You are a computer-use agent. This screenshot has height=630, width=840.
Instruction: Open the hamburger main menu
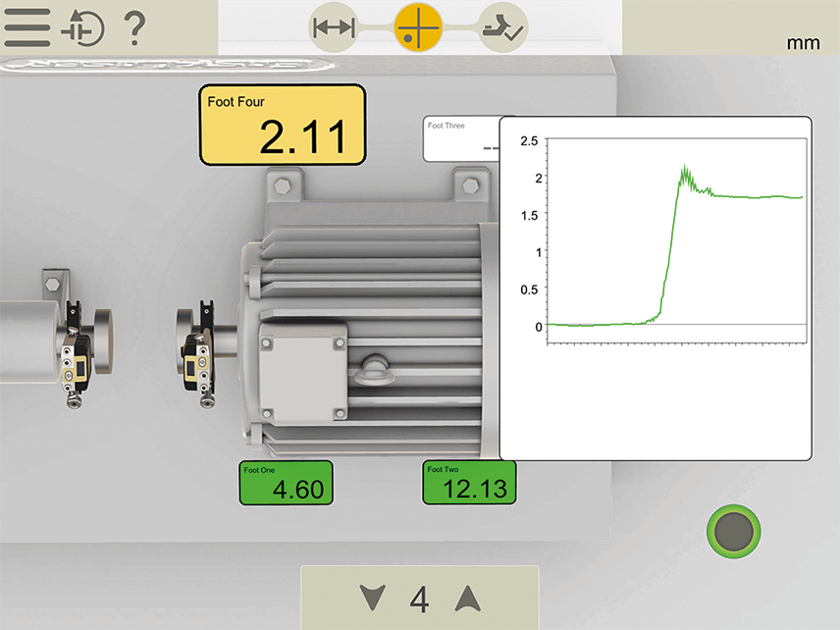(x=27, y=28)
